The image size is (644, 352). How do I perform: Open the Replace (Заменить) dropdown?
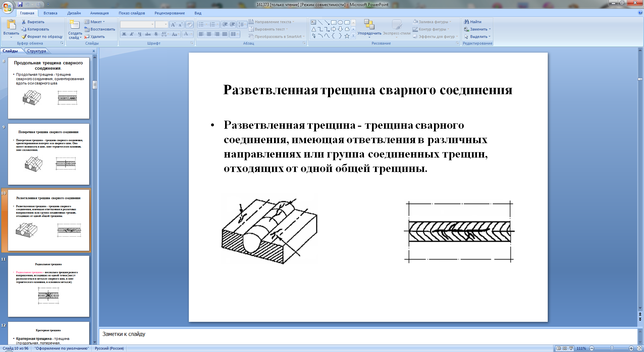[x=477, y=29]
